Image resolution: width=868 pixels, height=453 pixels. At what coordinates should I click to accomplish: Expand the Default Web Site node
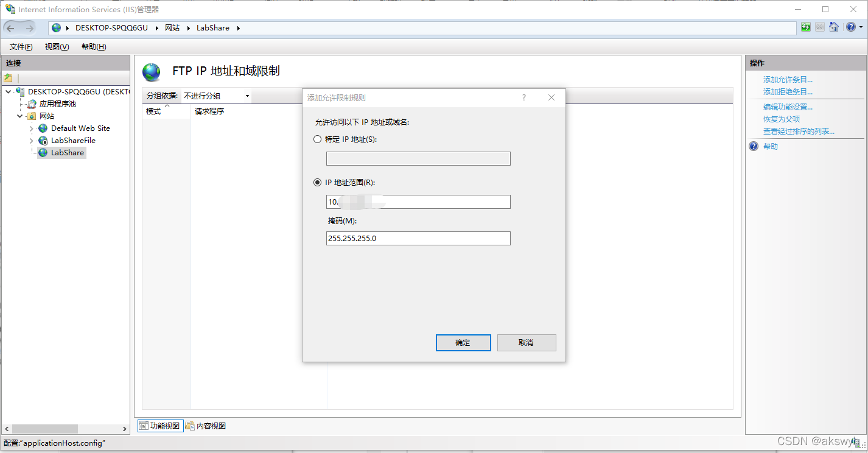(x=32, y=128)
